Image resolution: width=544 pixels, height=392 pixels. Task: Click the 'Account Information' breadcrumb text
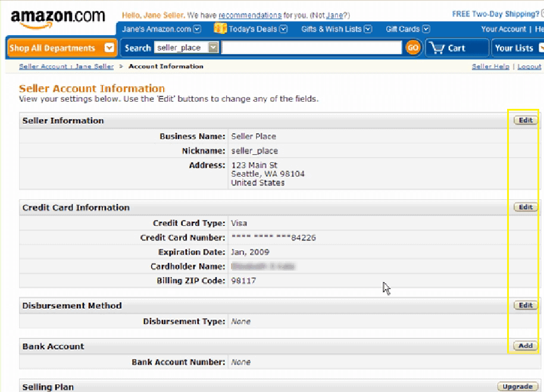[x=166, y=66]
